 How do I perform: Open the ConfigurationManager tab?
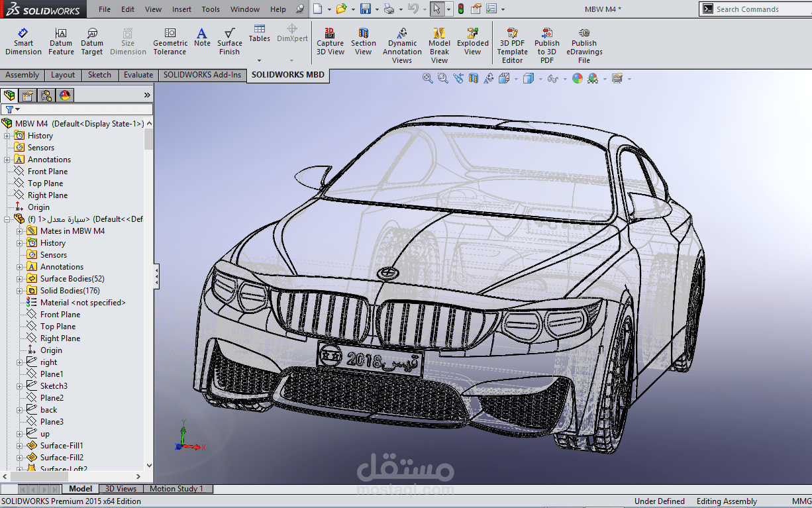coord(46,95)
